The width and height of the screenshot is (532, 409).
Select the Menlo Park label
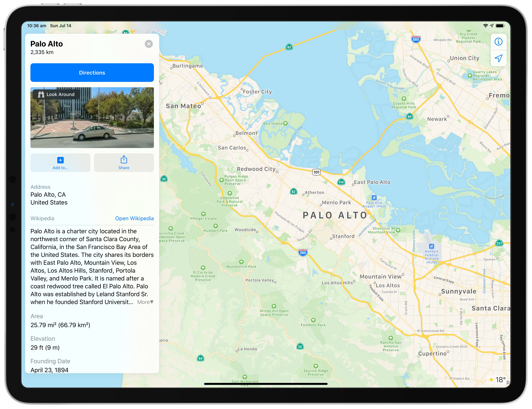click(336, 203)
